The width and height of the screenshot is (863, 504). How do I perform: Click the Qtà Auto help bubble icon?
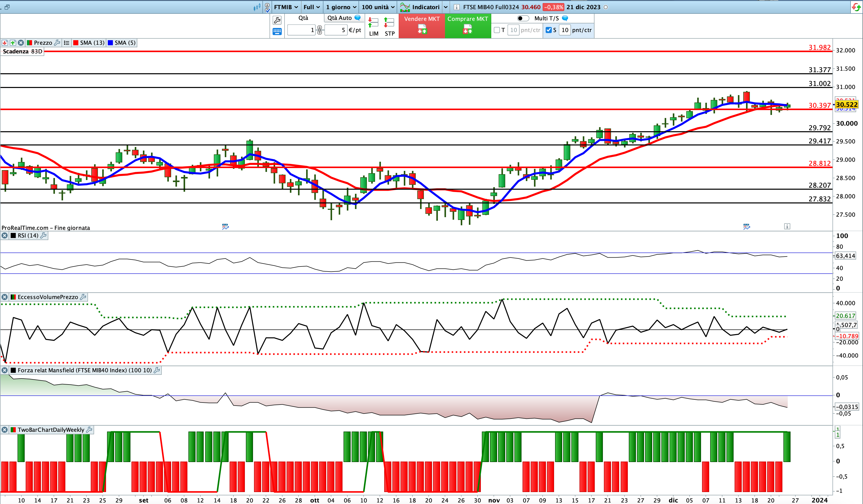coord(358,18)
